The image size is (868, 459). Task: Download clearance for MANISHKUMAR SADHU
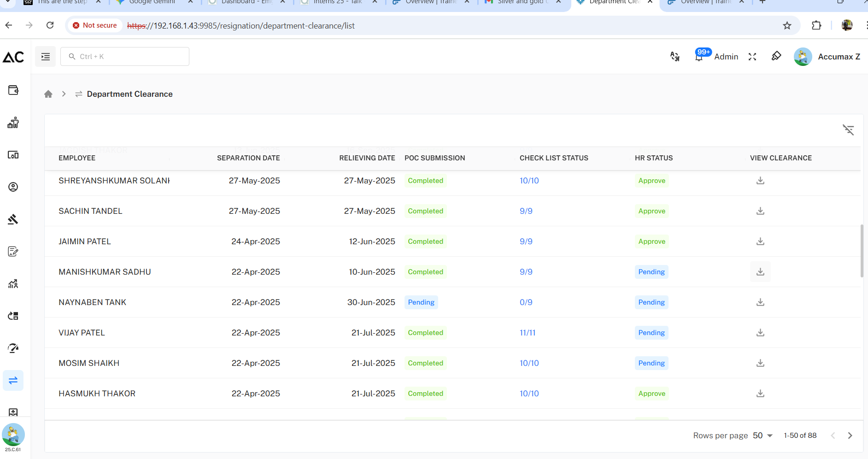click(x=760, y=272)
